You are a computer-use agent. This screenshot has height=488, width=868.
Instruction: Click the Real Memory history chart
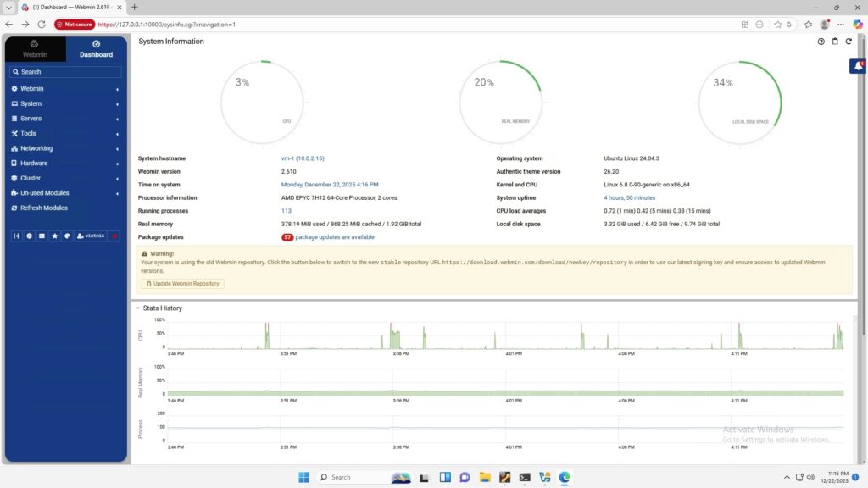505,382
